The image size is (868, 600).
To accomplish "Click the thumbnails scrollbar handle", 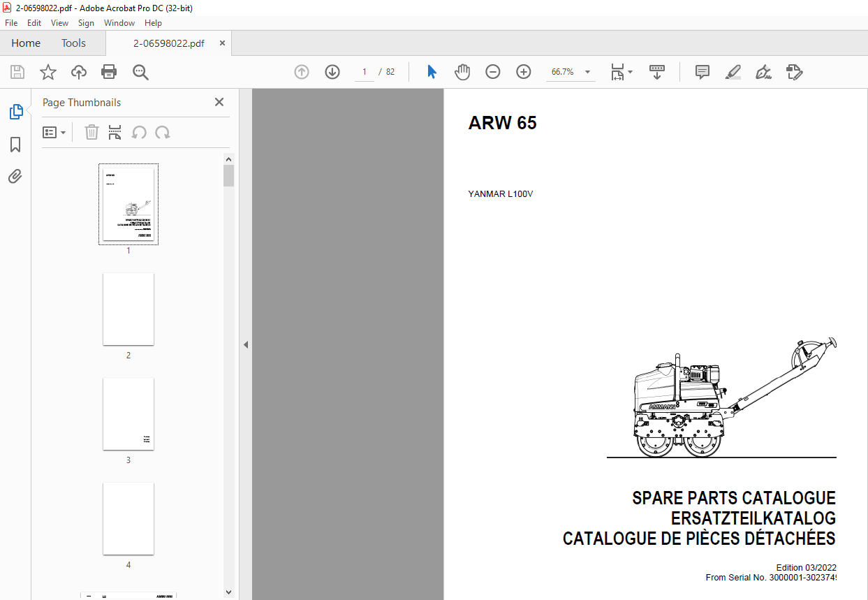I will point(228,175).
